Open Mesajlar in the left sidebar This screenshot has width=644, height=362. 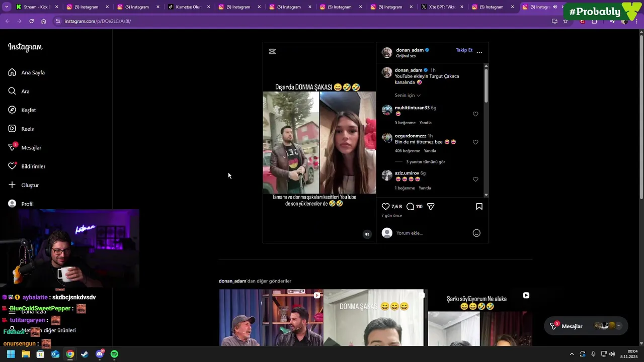[x=25, y=147]
